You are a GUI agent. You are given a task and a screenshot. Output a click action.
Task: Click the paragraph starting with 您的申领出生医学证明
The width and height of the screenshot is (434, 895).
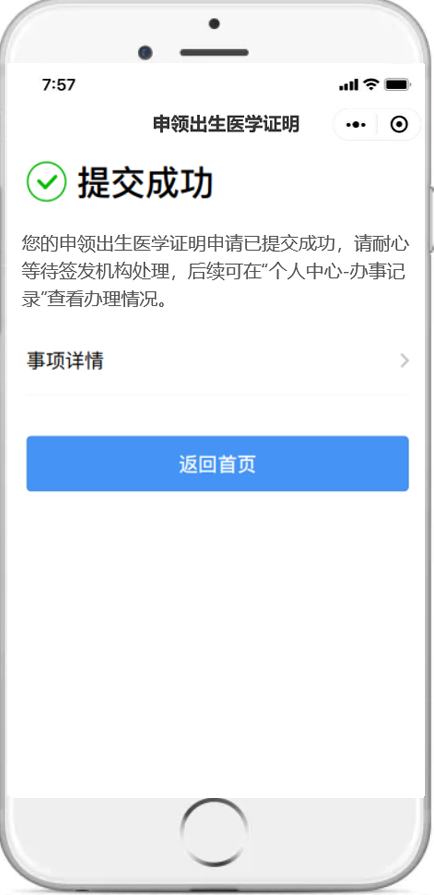pos(215,272)
